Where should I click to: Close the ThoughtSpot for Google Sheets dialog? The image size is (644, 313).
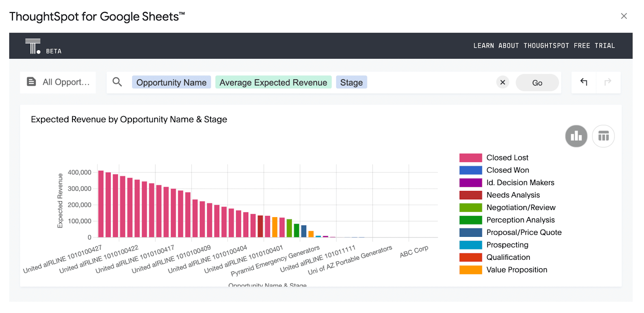pos(624,16)
